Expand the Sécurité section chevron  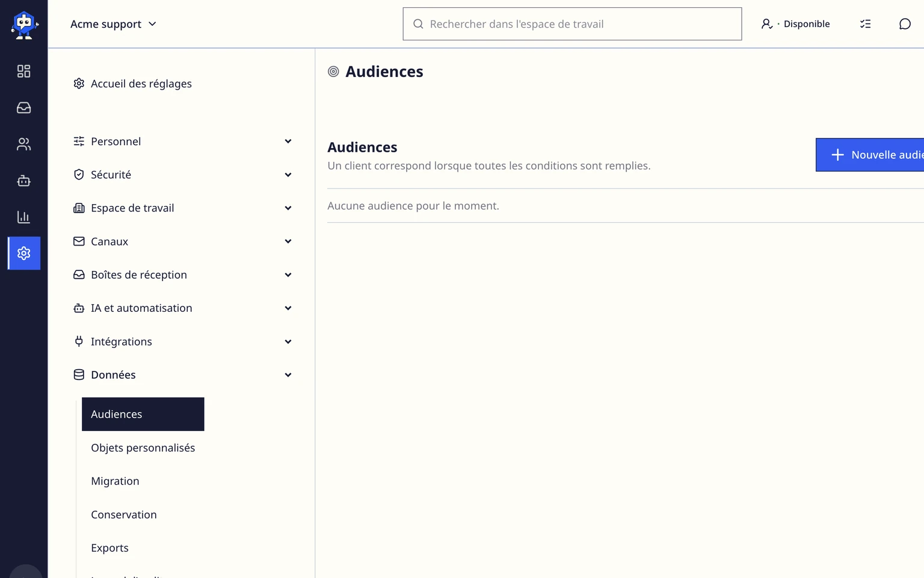[288, 175]
